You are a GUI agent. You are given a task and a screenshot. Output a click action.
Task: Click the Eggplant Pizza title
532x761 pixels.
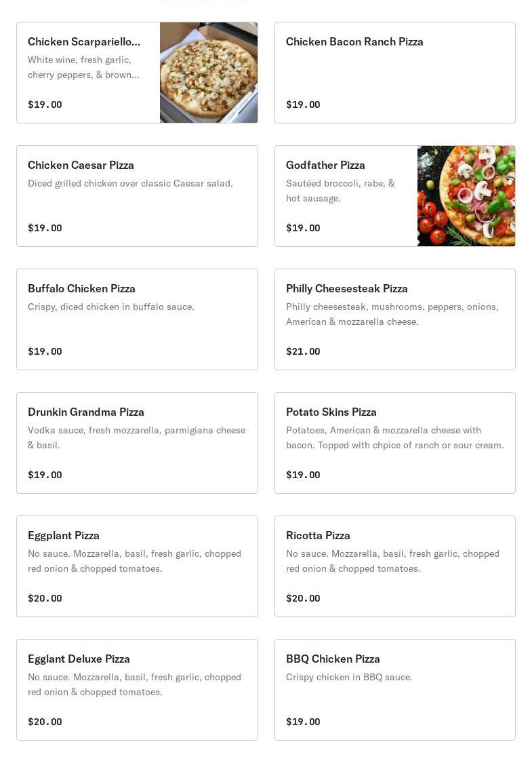(64, 535)
